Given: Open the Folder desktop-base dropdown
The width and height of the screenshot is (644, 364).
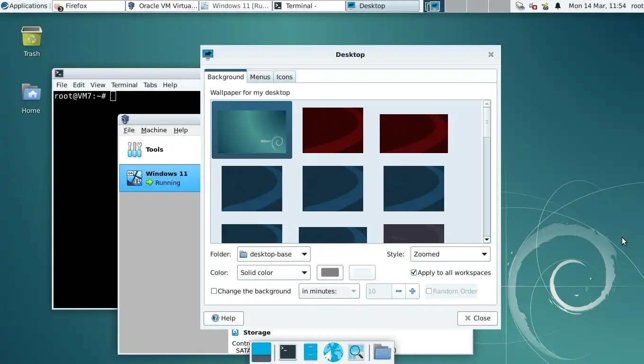Looking at the screenshot, I should [274, 254].
